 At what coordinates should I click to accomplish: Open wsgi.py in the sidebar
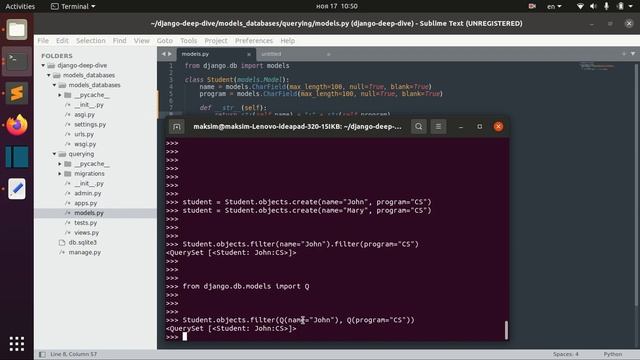[x=85, y=144]
